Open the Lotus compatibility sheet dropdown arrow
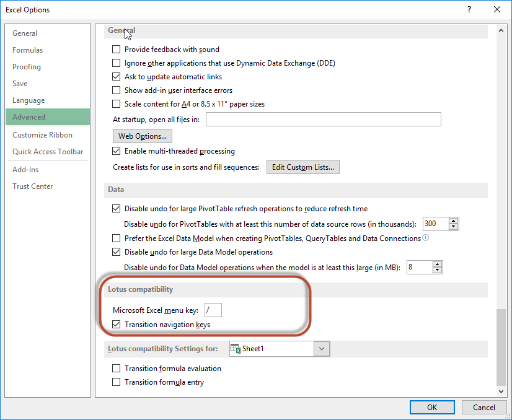The width and height of the screenshot is (512, 420). point(322,349)
